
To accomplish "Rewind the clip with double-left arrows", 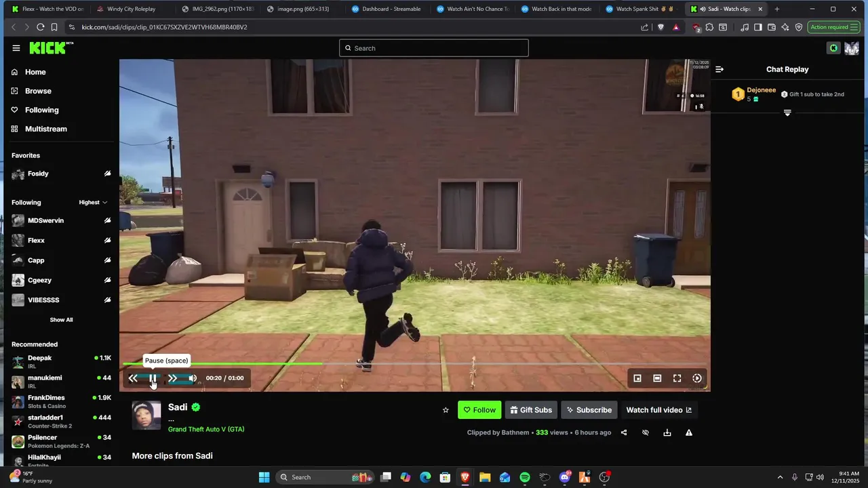I will pos(133,378).
